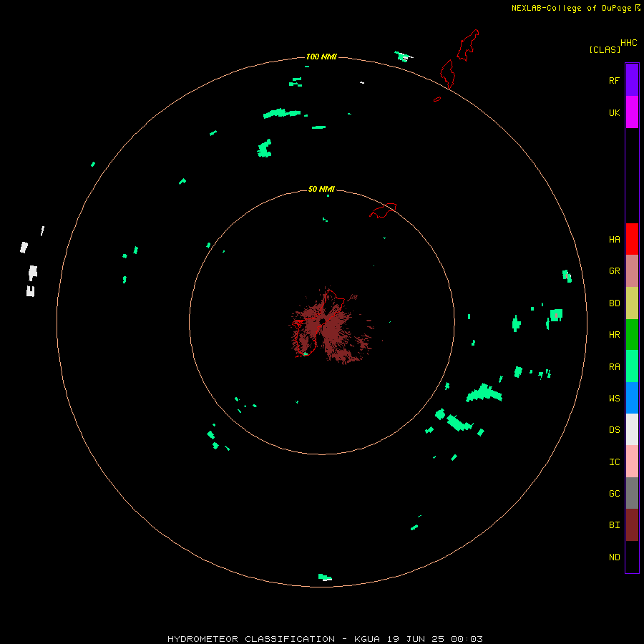This screenshot has height=644, width=644.
Task: Click the ND legend label
Action: tap(614, 557)
